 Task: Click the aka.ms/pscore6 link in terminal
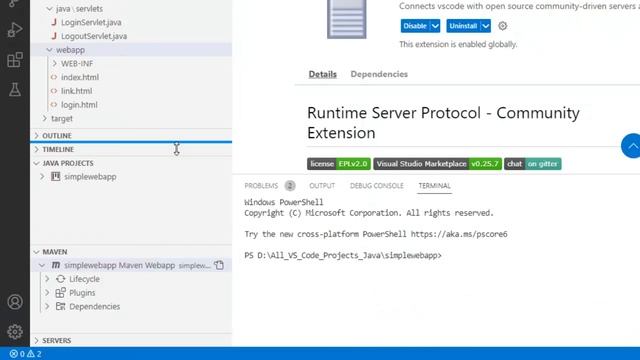459,234
